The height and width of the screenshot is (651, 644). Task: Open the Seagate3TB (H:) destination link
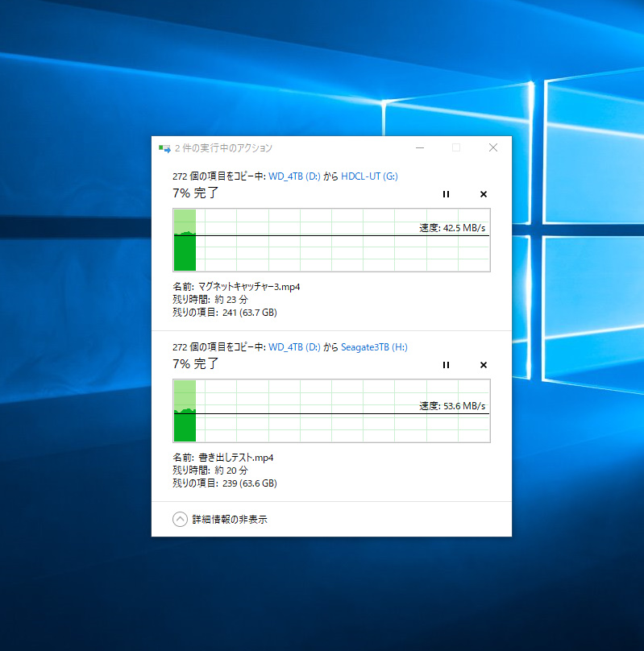pyautogui.click(x=374, y=347)
